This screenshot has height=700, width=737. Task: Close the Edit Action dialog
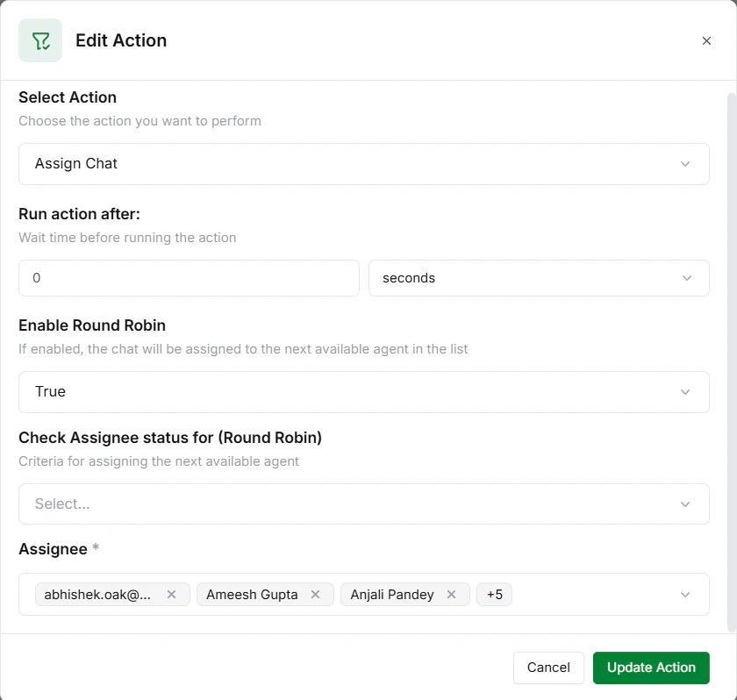706,40
